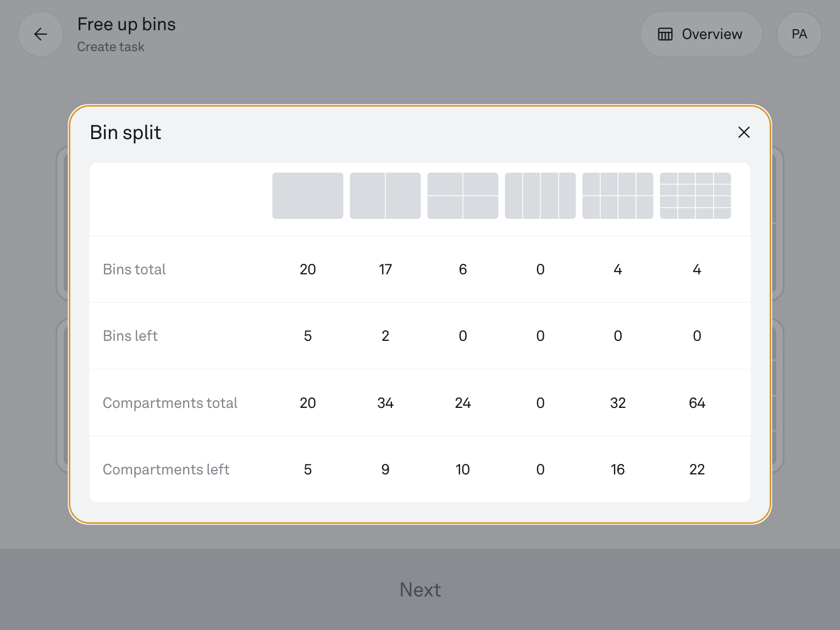Viewport: 840px width, 630px height.
Task: Open the Overview panel
Action: pos(700,34)
